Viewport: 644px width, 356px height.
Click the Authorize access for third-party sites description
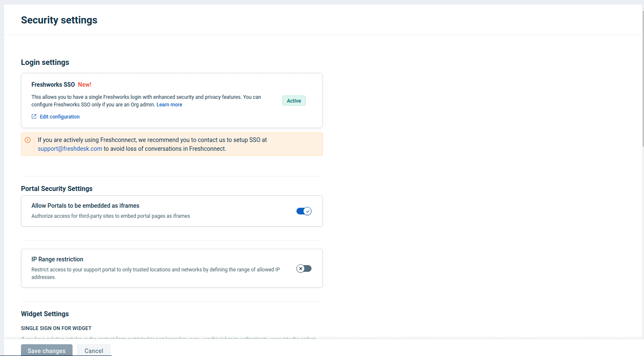pos(111,216)
